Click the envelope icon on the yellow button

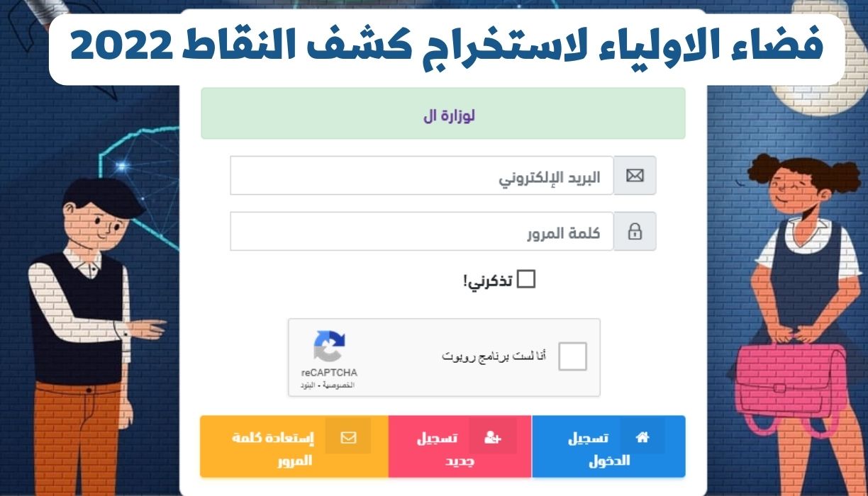point(348,437)
